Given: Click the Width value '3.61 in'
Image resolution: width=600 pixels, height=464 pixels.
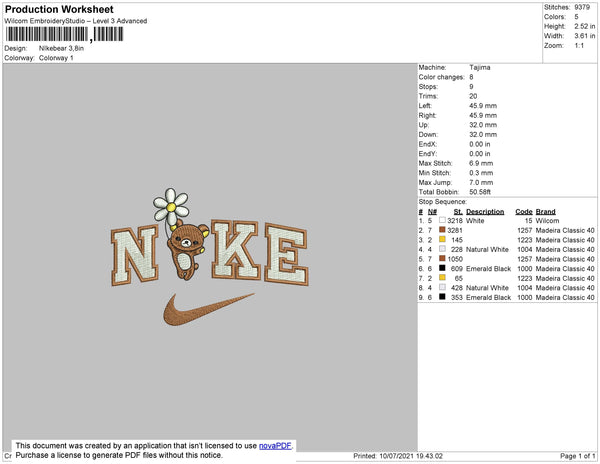Looking at the screenshot, I should (x=584, y=36).
